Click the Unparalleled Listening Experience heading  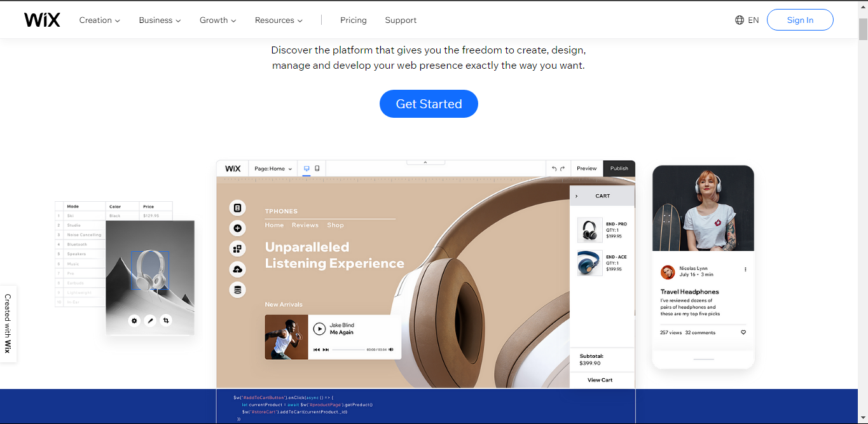click(x=334, y=255)
